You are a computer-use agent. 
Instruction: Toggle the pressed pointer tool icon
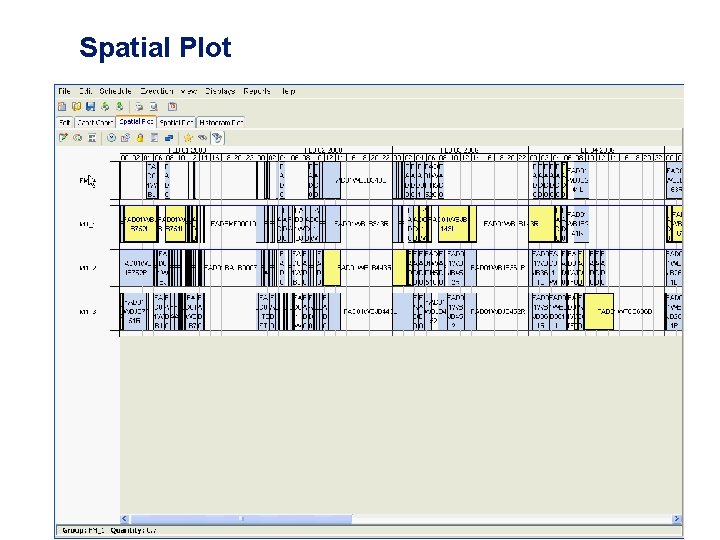217,137
